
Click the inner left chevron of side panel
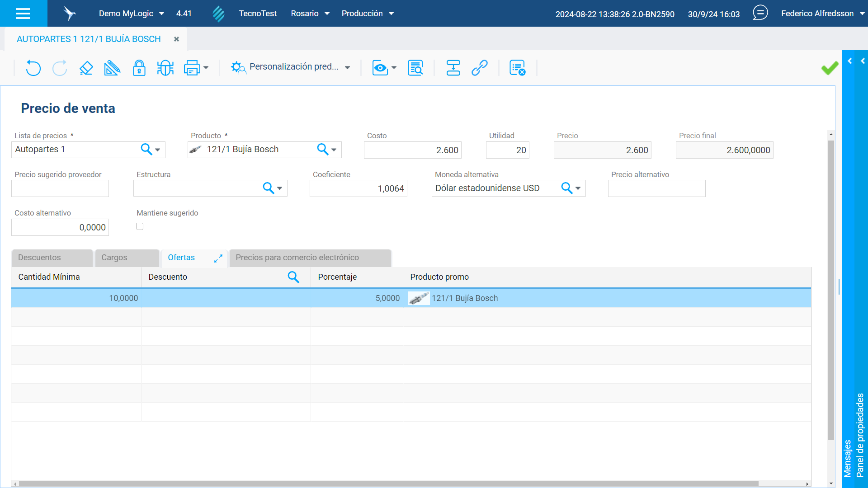click(850, 61)
